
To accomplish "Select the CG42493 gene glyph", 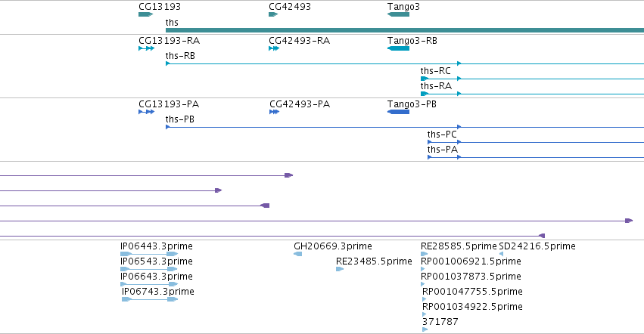I will (x=273, y=14).
